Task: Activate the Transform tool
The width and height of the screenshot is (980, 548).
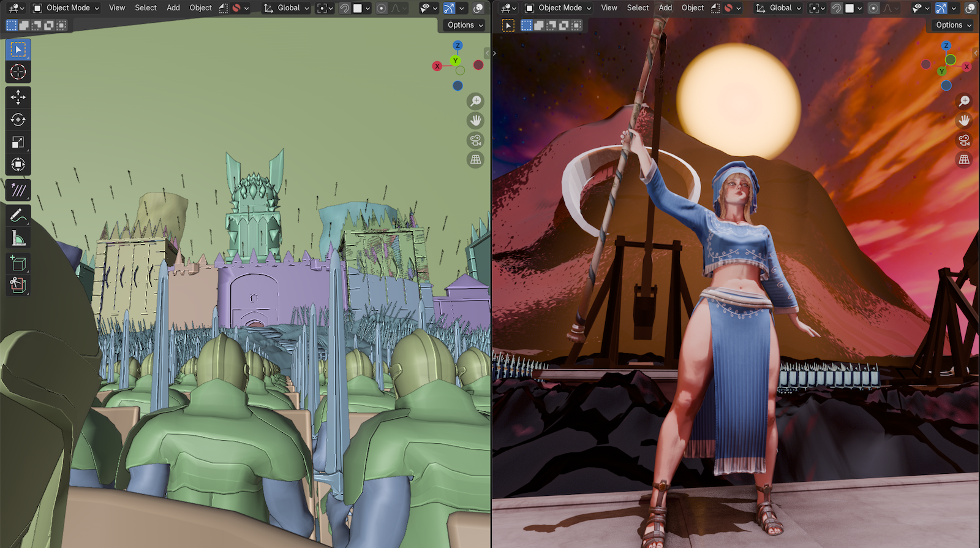Action: click(x=18, y=164)
